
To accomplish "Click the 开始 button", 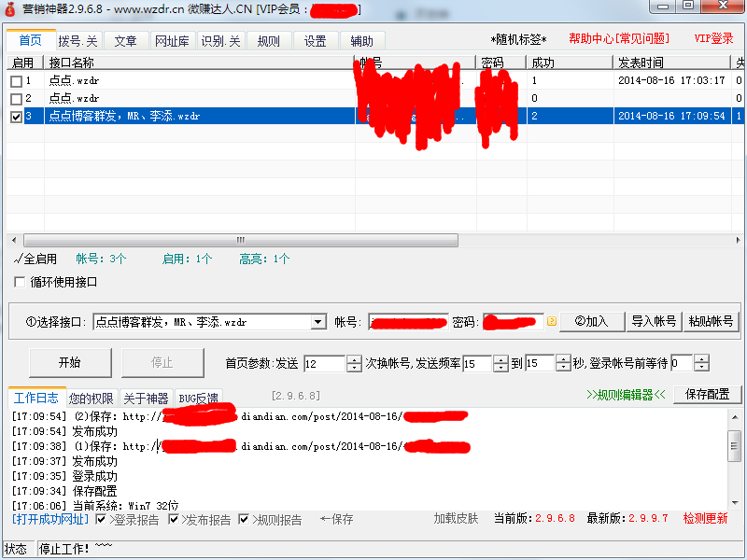I will pos(70,363).
